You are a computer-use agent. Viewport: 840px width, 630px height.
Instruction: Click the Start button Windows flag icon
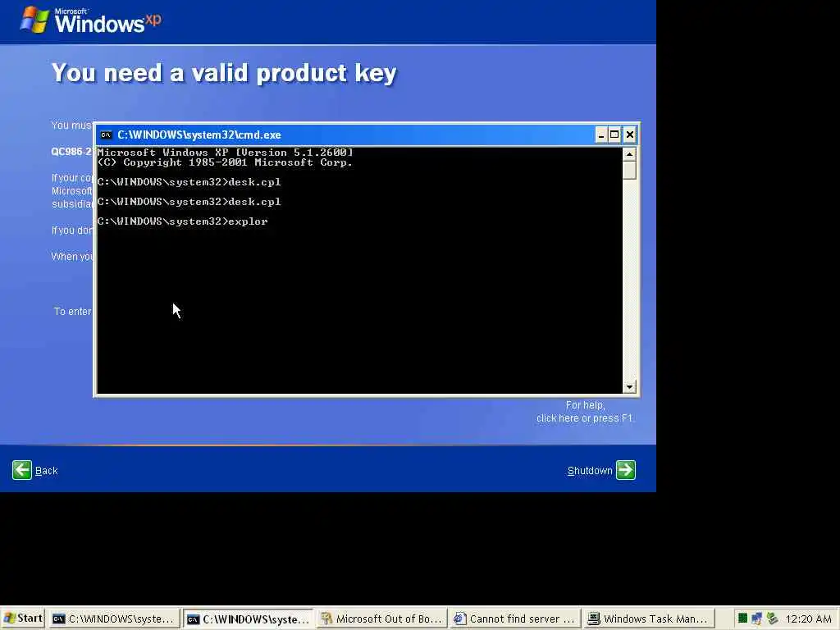coord(10,619)
